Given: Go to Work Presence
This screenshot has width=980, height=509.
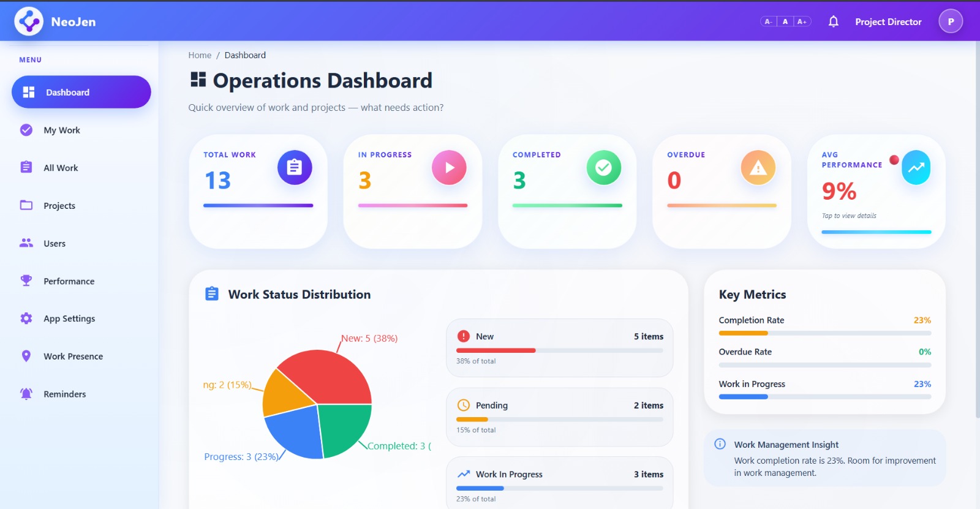Looking at the screenshot, I should (81, 356).
